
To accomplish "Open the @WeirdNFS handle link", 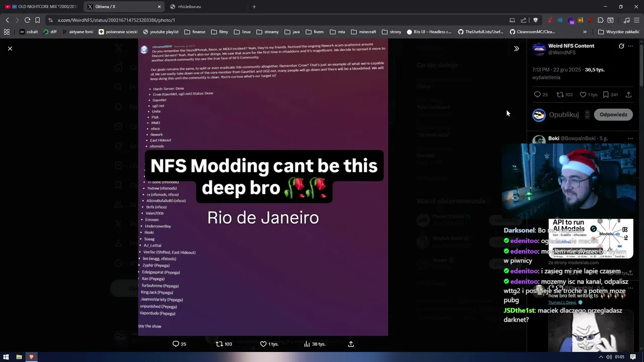I will [x=562, y=52].
